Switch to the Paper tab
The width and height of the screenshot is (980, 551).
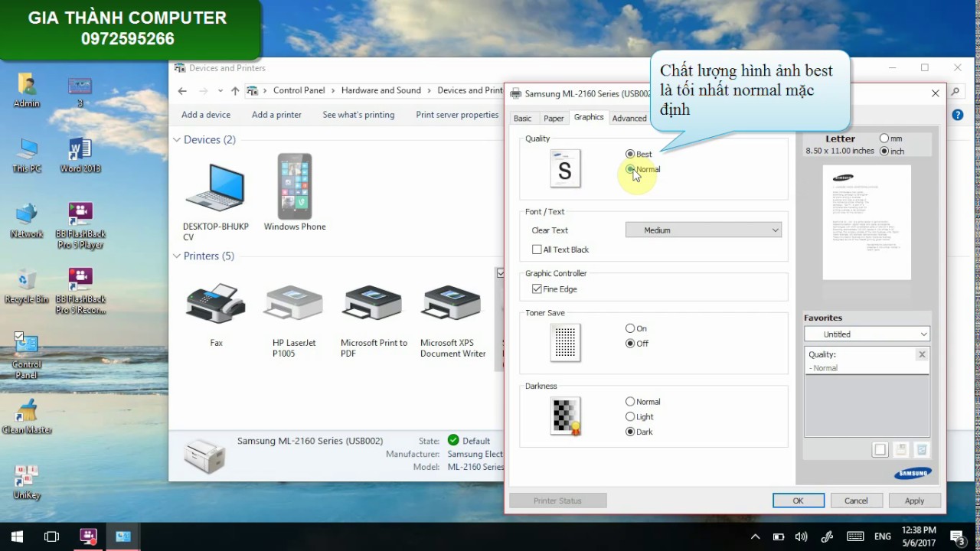[x=554, y=118]
